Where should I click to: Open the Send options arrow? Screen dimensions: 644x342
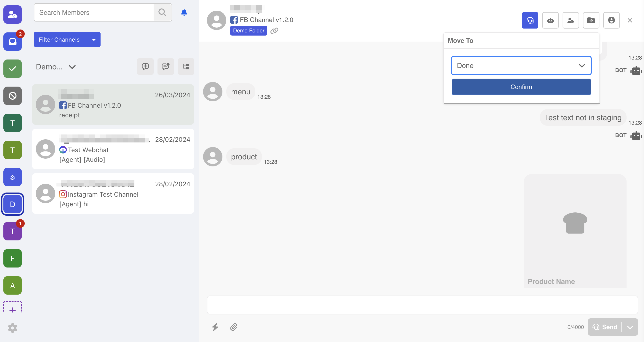coord(630,327)
